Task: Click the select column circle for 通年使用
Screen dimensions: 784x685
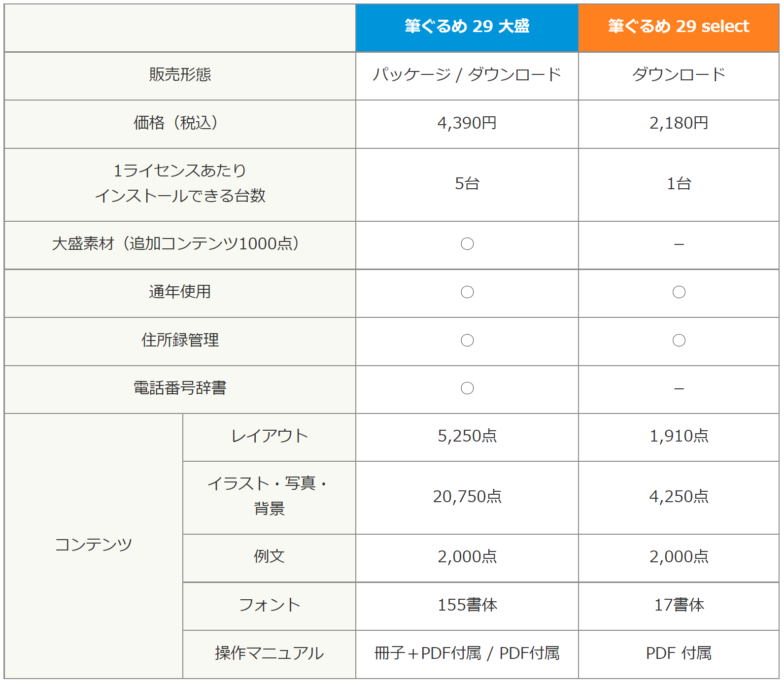Action: click(x=679, y=292)
